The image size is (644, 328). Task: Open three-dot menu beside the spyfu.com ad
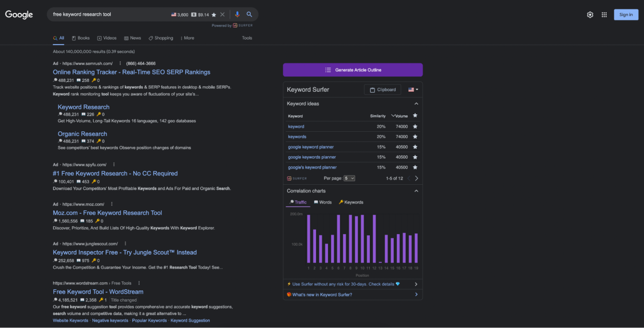(114, 164)
